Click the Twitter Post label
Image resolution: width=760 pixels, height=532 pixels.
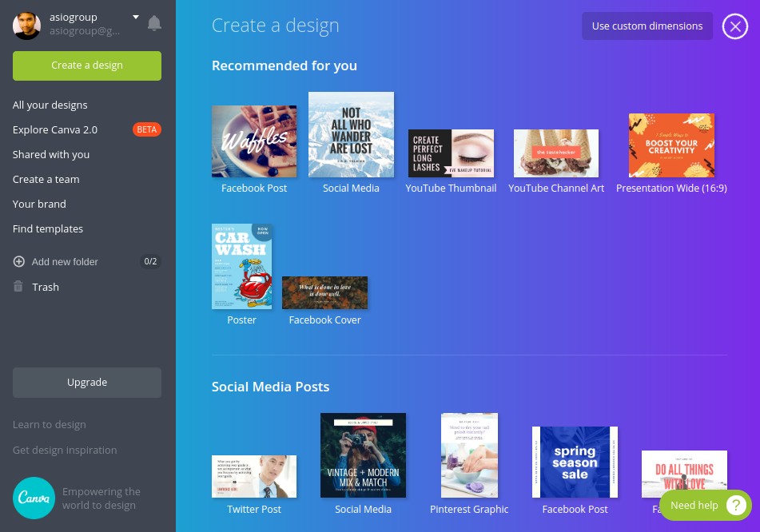tap(254, 509)
